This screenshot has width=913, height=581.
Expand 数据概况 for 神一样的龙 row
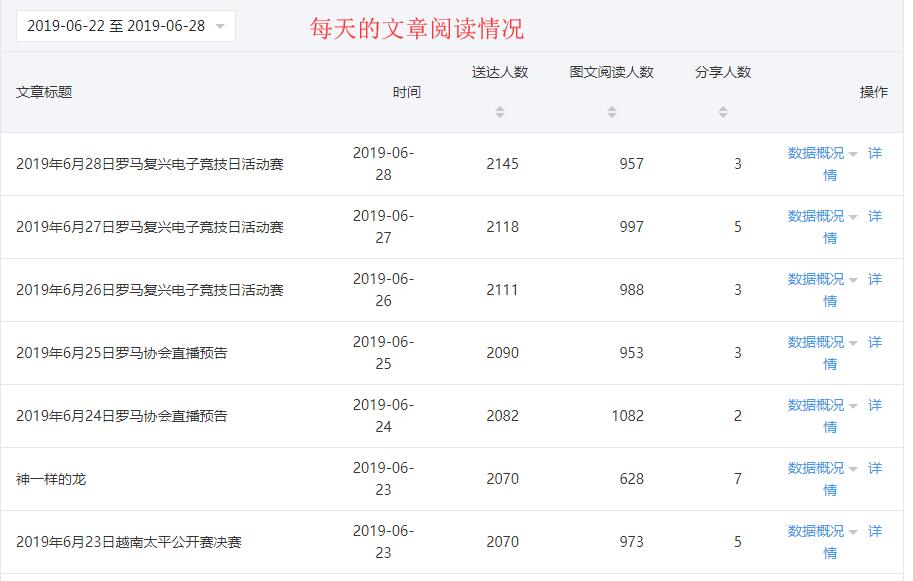click(x=822, y=468)
